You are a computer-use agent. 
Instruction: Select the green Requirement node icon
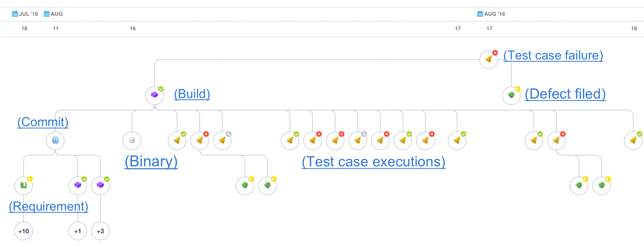pos(24,185)
